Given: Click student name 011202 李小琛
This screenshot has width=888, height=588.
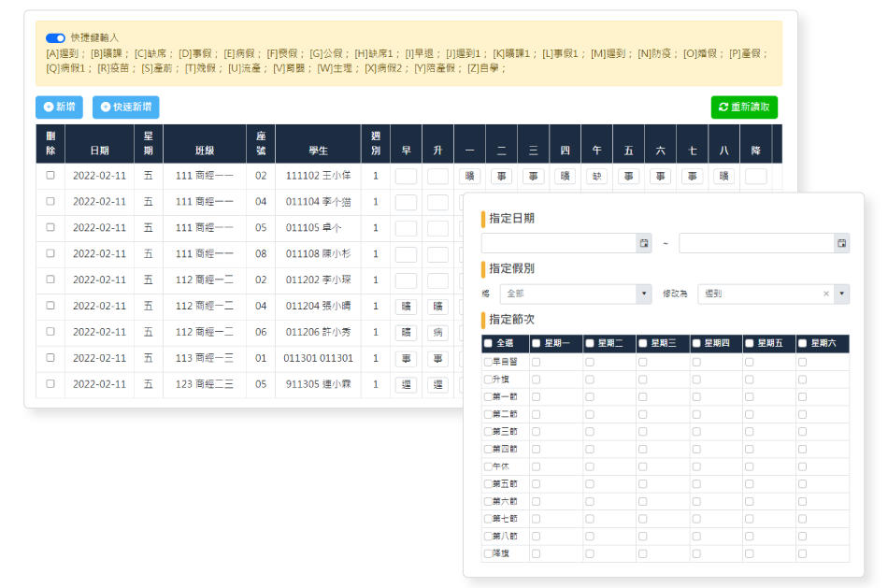Looking at the screenshot, I should tap(318, 280).
